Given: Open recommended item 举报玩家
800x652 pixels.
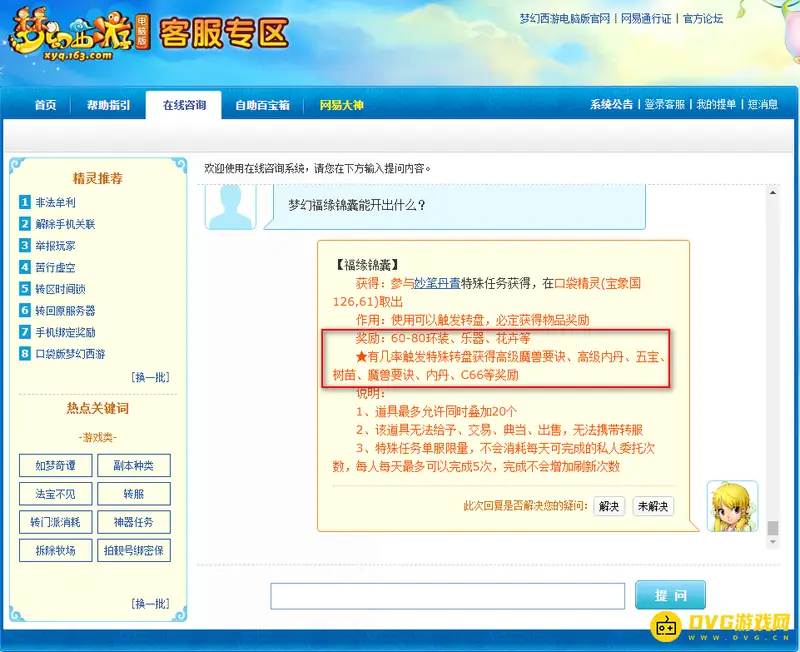Looking at the screenshot, I should (55, 246).
